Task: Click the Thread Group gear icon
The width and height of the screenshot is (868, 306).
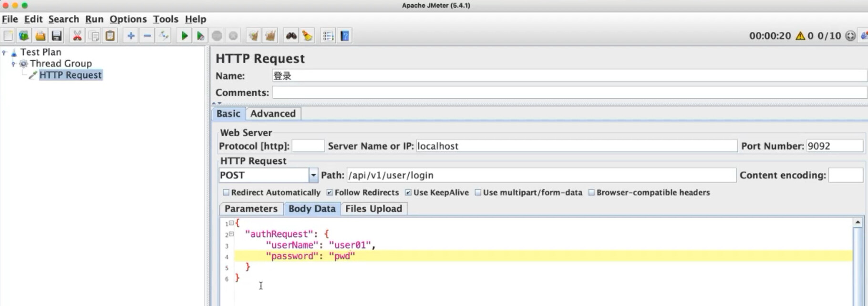Action: click(x=23, y=63)
